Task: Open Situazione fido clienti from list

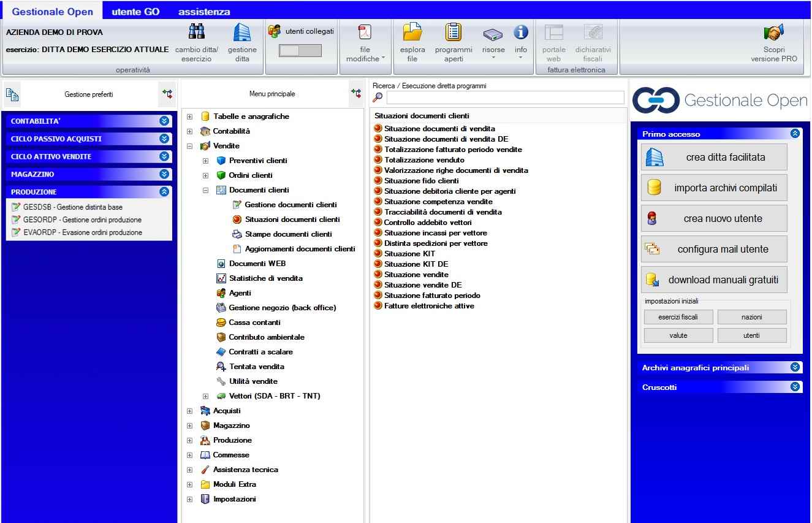Action: click(421, 181)
